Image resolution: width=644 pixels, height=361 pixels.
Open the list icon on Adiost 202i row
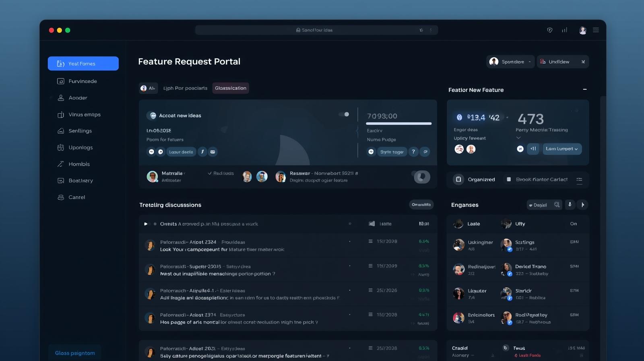(370, 348)
